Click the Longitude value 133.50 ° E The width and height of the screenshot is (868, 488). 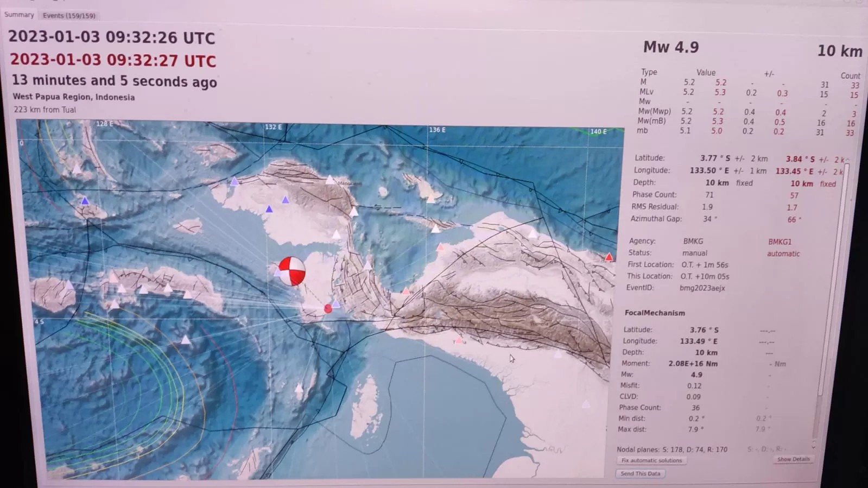point(709,170)
